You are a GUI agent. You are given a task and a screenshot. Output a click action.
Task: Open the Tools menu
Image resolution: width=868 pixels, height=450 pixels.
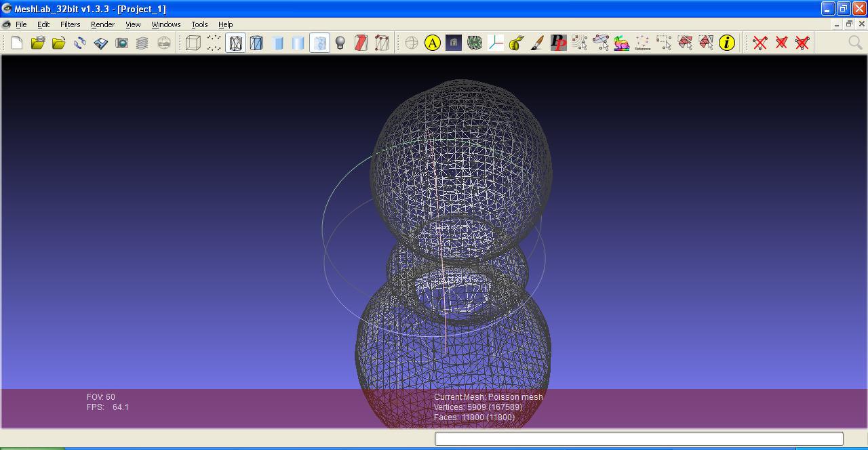[199, 24]
